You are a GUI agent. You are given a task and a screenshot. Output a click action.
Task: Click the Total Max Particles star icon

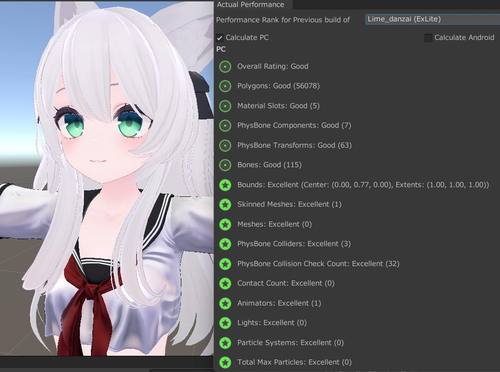click(x=225, y=362)
